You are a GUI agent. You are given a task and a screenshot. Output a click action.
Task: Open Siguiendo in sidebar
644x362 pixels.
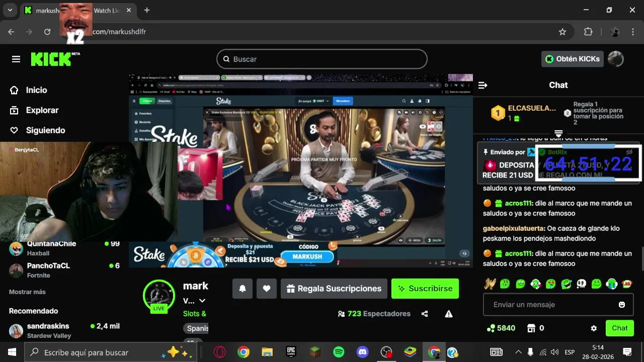pos(38,130)
